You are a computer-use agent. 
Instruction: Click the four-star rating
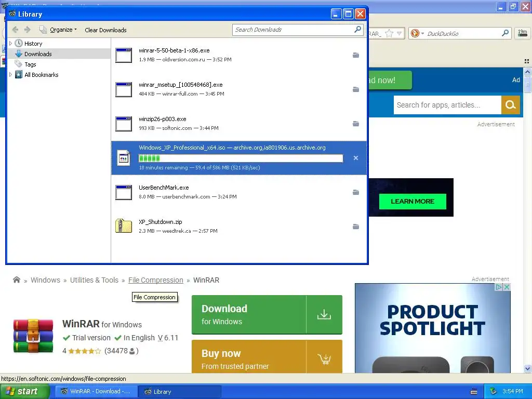click(85, 351)
